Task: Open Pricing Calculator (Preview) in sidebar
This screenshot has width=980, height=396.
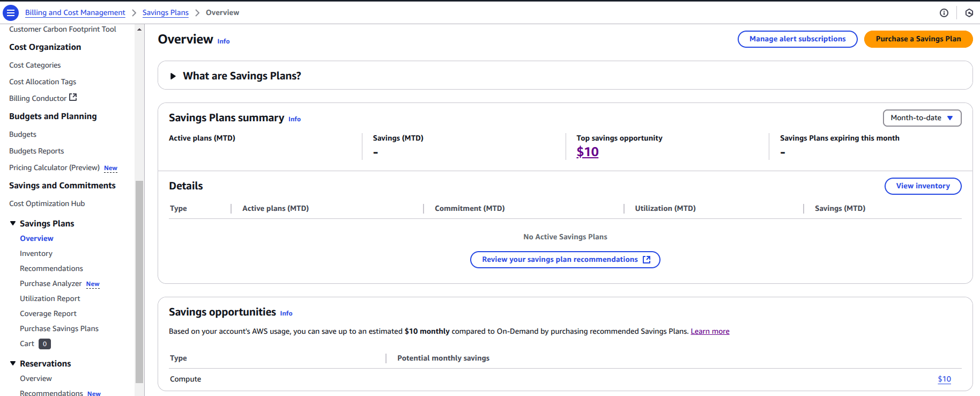Action: (x=54, y=167)
